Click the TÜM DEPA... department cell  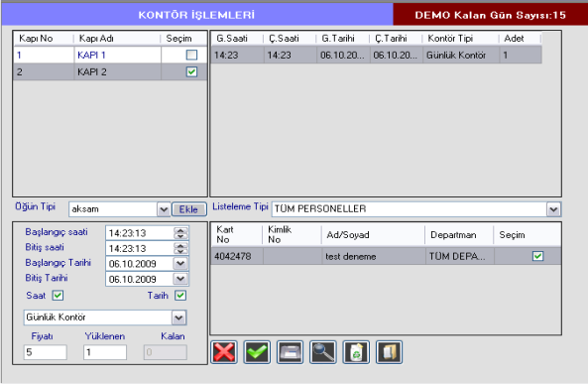pos(460,256)
